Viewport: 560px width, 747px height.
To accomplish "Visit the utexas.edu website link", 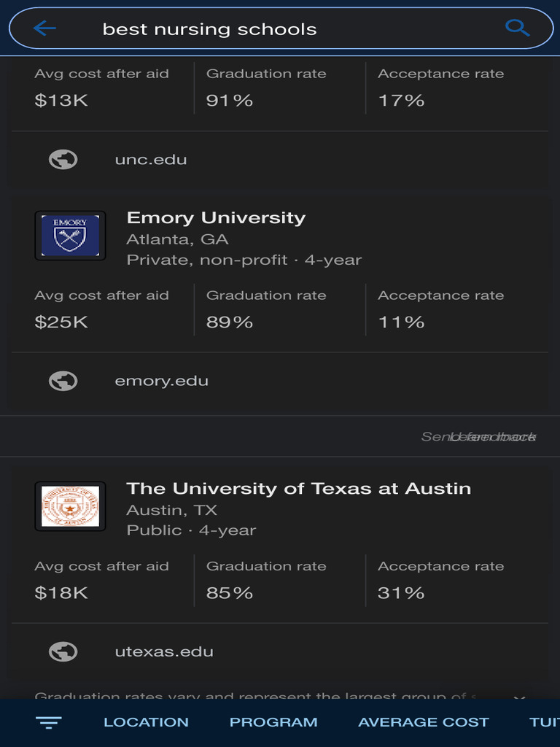I will click(164, 651).
